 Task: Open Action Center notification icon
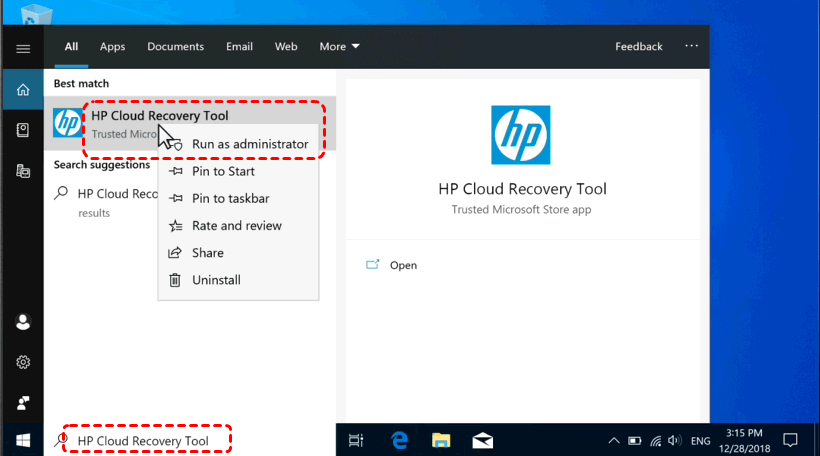coord(790,441)
